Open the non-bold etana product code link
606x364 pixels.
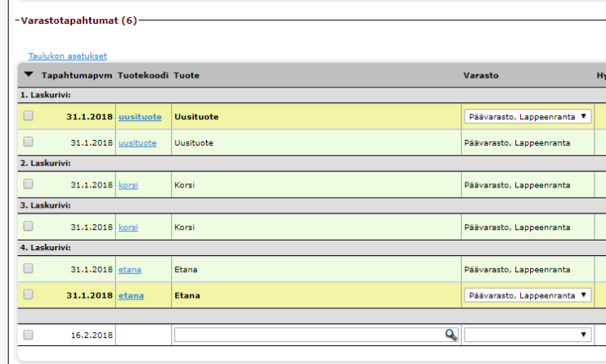point(129,269)
